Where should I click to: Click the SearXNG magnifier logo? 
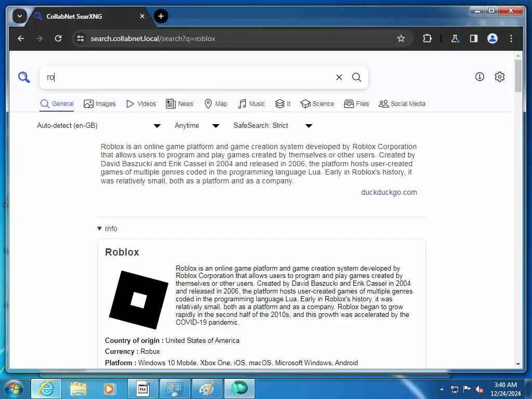pos(24,77)
